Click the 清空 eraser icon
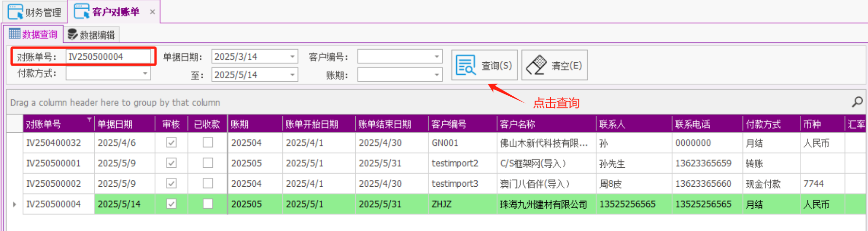Viewport: 868px width, 231px height. point(536,65)
